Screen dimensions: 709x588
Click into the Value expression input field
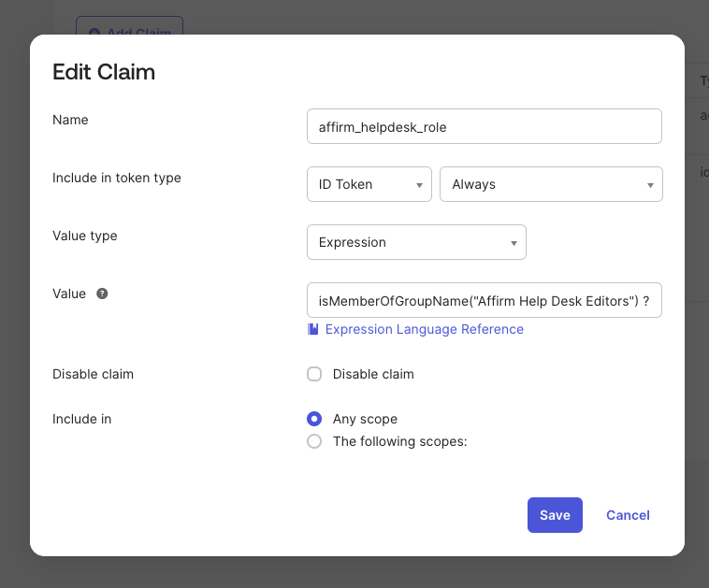(x=485, y=300)
